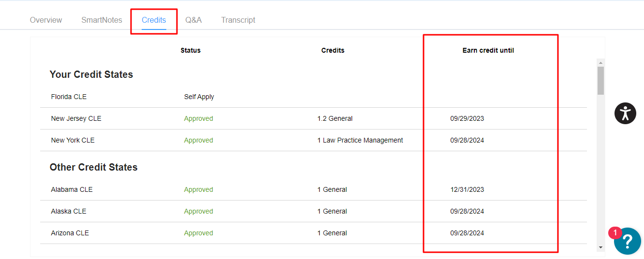Click the Status column header
Screen dimensions: 644x259
(x=190, y=50)
